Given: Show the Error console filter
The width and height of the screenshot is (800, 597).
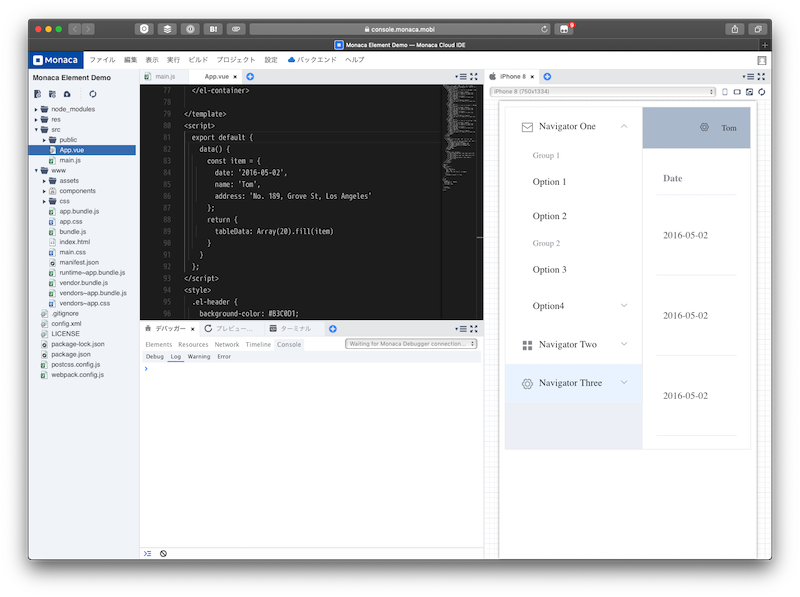Looking at the screenshot, I should 224,357.
